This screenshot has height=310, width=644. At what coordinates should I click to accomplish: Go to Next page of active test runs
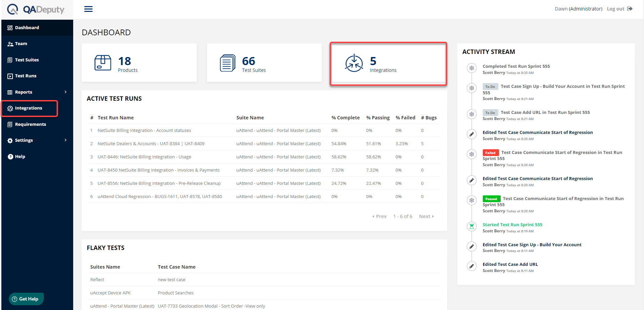coord(427,216)
